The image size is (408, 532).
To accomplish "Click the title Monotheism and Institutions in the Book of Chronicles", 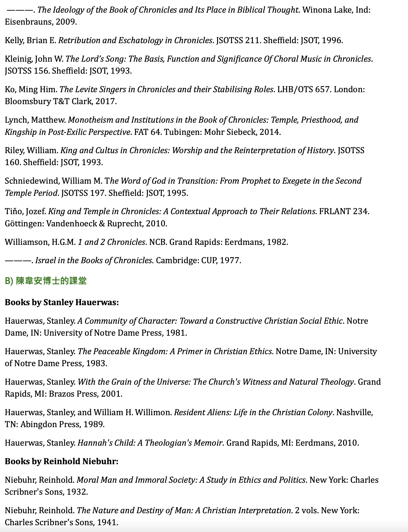I will click(182, 126).
